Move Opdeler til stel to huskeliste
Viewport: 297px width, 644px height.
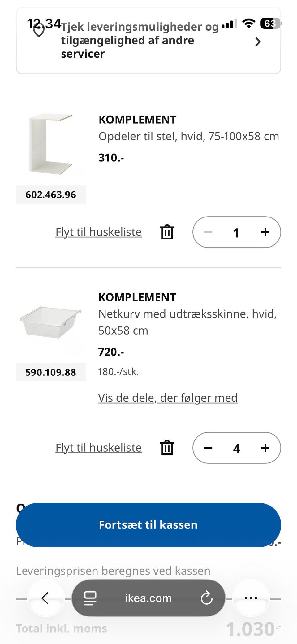click(98, 232)
